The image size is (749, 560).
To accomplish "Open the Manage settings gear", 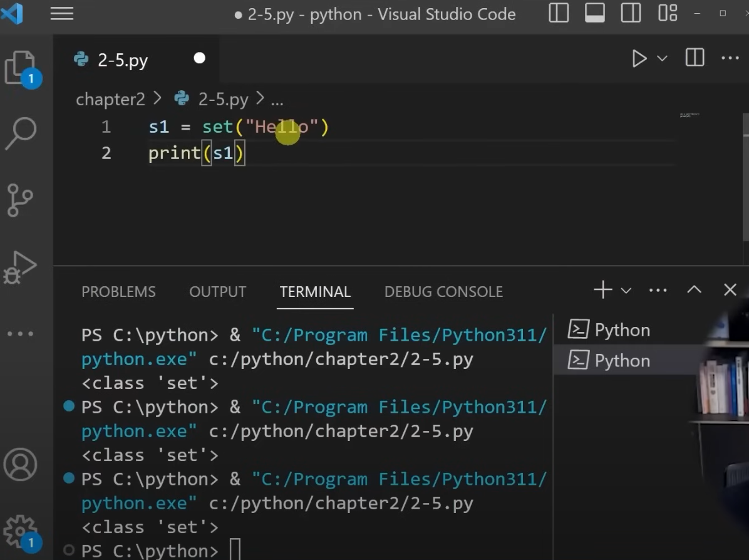I will pyautogui.click(x=21, y=529).
